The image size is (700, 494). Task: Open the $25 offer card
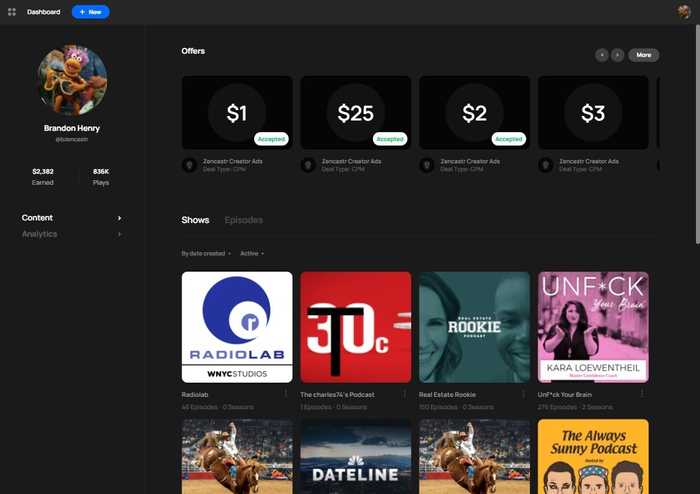356,112
